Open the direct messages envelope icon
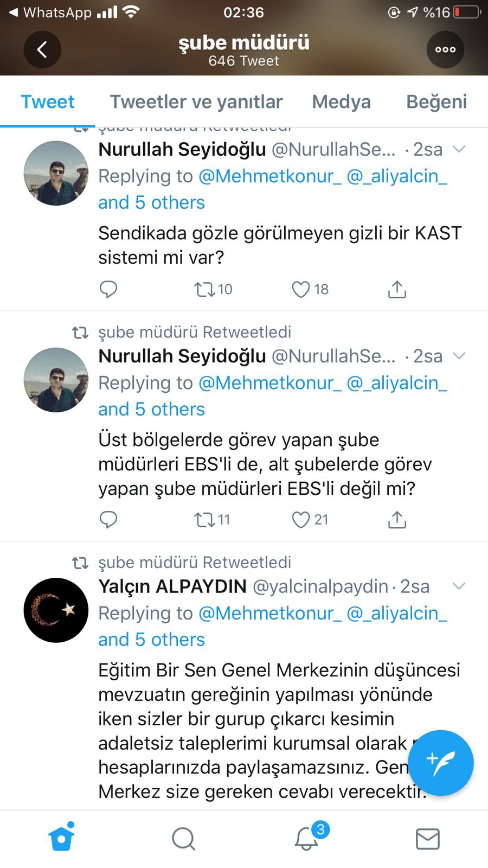The image size is (488, 868). [427, 839]
